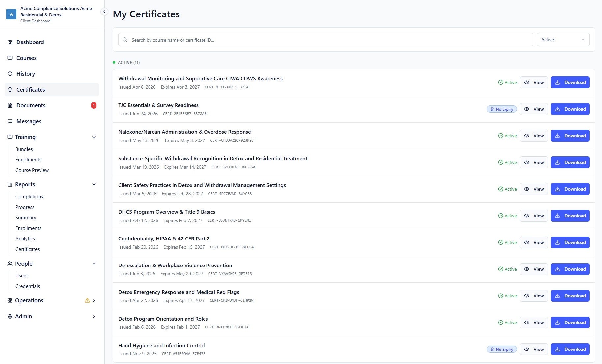Viewport: 602px width, 364px height.
Task: Click the History clock icon
Action: pos(10,74)
